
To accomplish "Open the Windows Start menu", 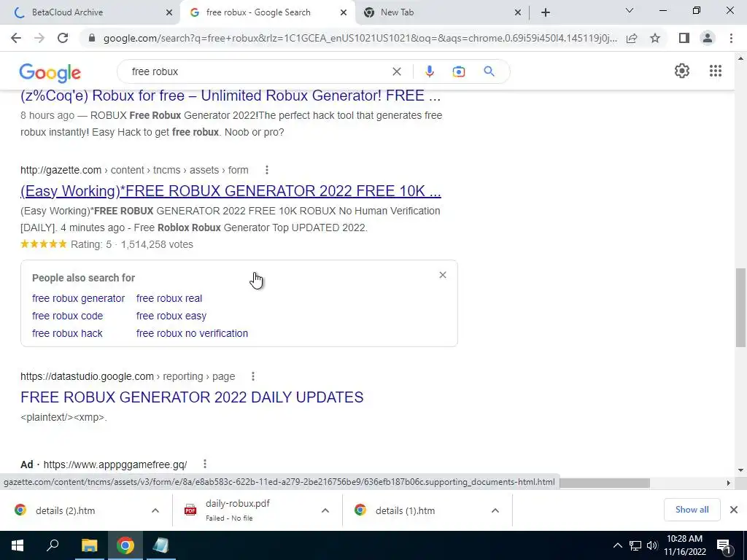I will tap(18, 545).
